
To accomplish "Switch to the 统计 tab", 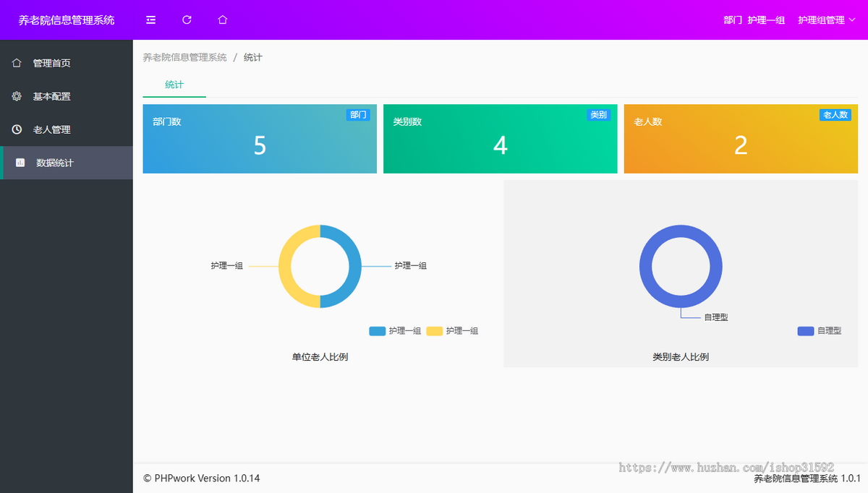I will click(174, 85).
